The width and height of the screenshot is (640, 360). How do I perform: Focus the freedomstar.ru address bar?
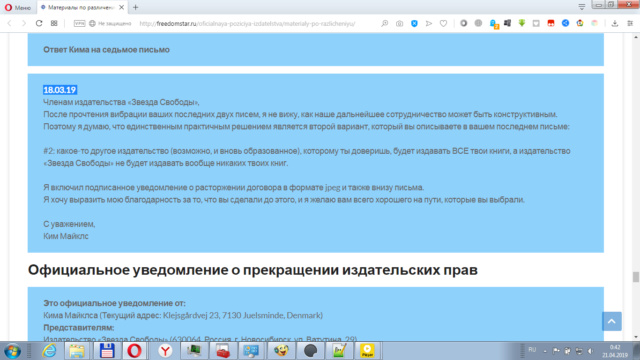247,24
